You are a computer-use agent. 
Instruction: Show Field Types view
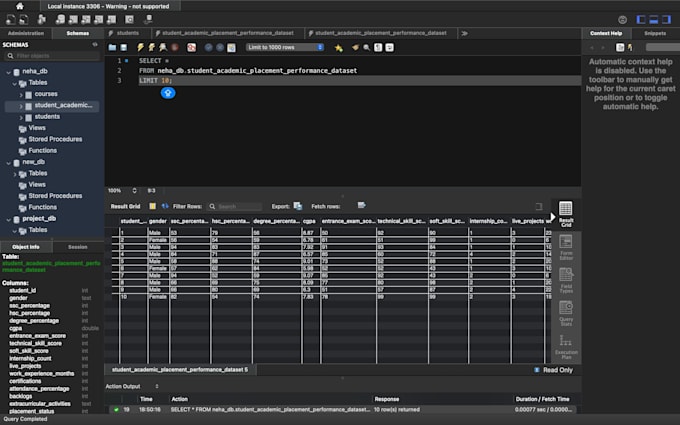(x=566, y=280)
